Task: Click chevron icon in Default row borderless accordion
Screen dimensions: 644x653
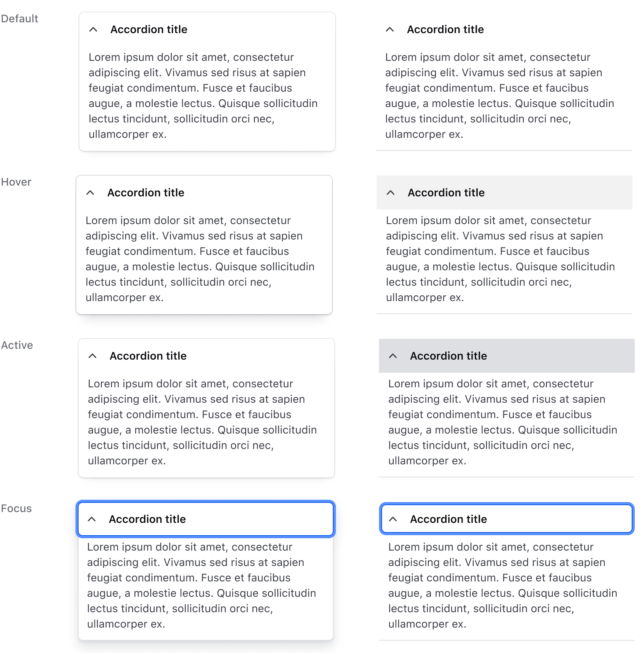Action: pyautogui.click(x=390, y=30)
